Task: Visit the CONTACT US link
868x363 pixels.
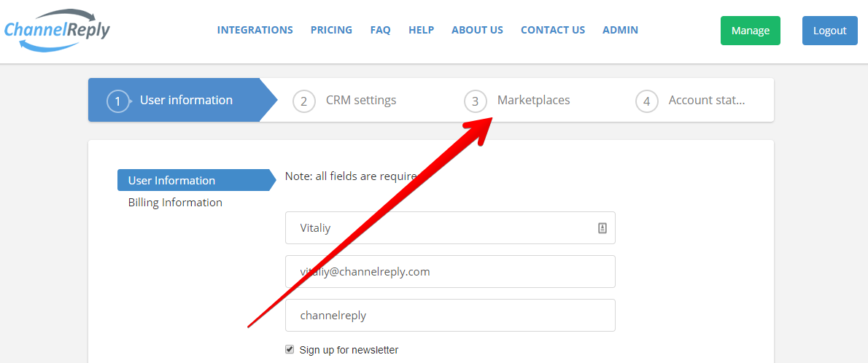Action: point(553,30)
